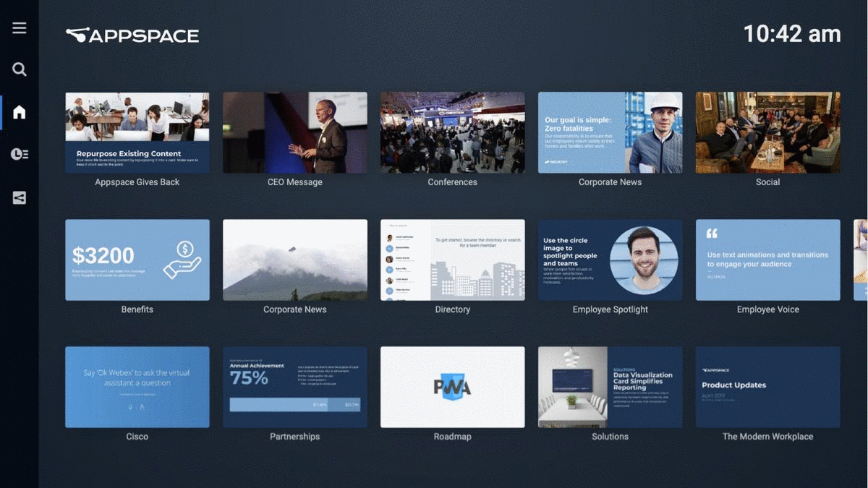Select the Employee Spotlight portrait thumbnail
868x488 pixels.
coord(610,260)
